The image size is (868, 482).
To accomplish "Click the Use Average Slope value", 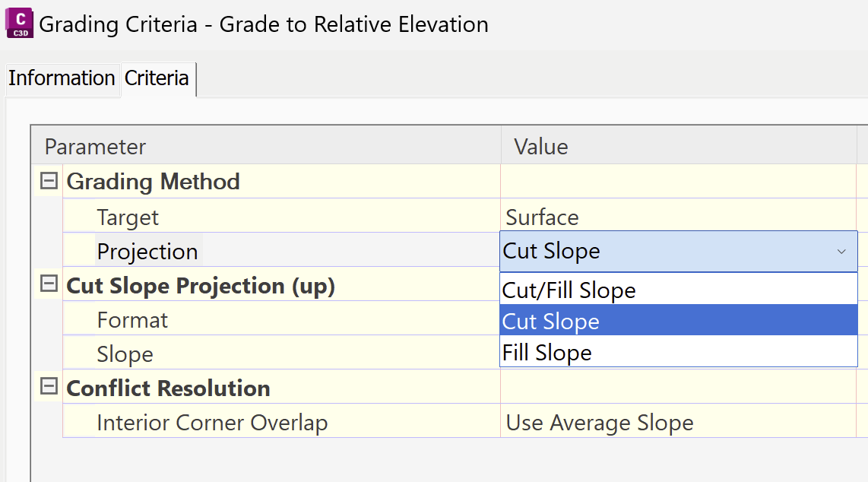I will 599,422.
